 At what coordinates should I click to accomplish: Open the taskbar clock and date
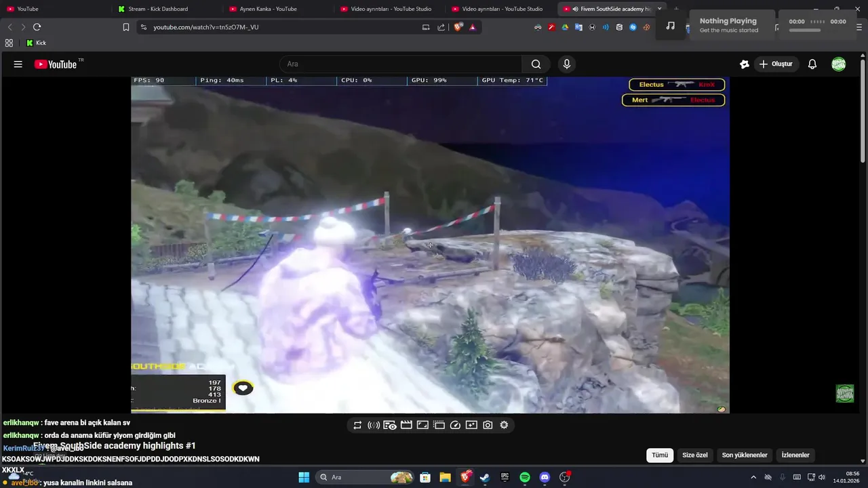[846, 477]
